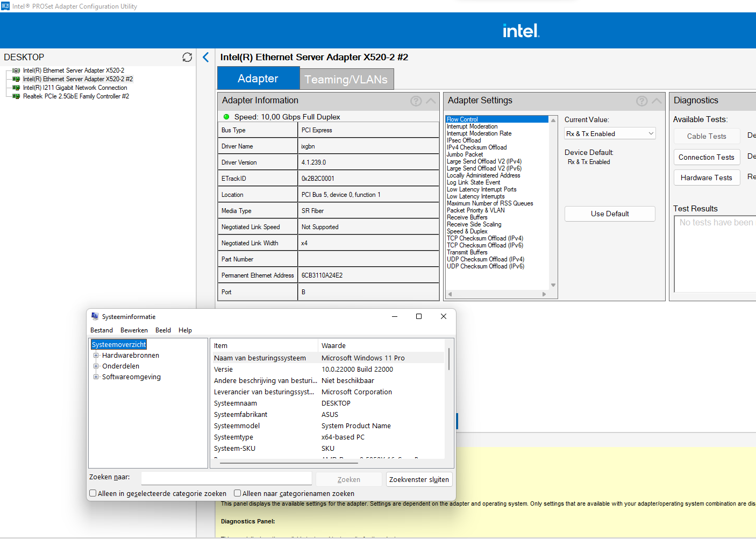Select IPsec Offload setting

[463, 140]
